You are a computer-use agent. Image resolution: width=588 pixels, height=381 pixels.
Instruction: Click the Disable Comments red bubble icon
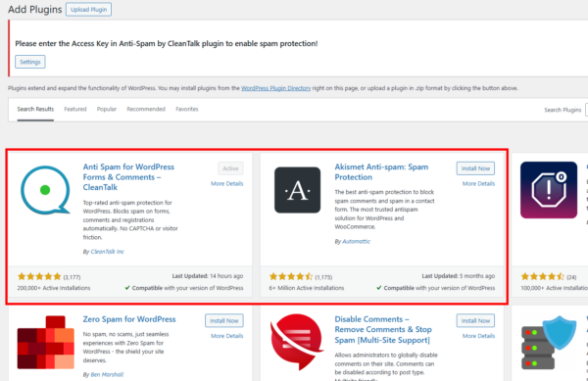click(x=297, y=342)
